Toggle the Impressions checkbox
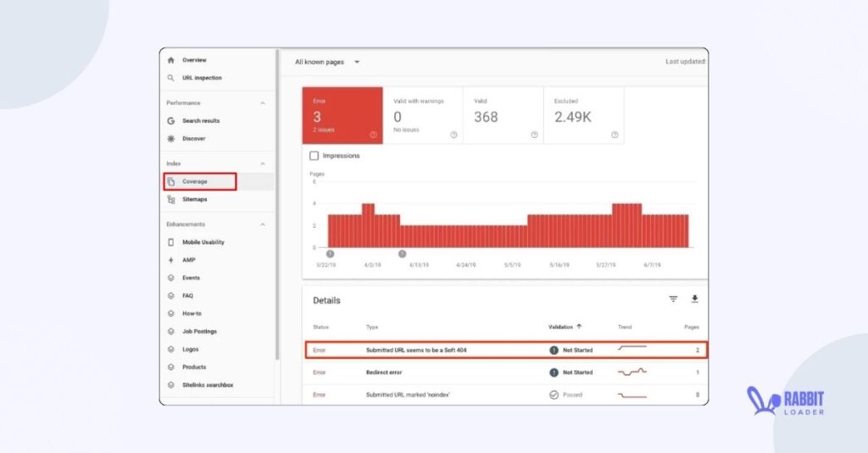Screen dimensions: 868x453 [x=314, y=156]
